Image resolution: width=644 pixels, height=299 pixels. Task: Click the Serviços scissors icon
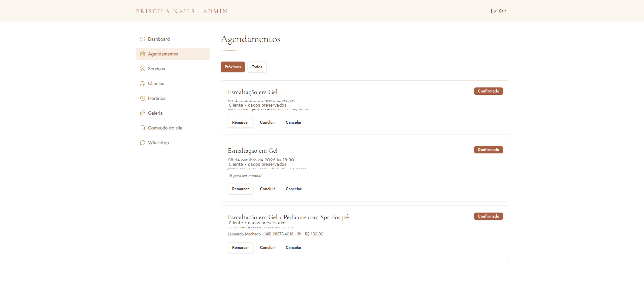143,69
